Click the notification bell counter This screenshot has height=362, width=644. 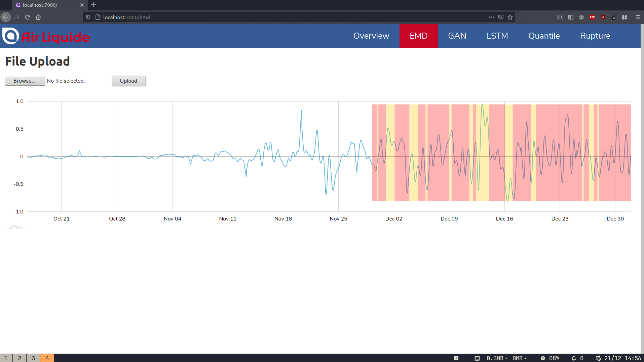(x=578, y=358)
